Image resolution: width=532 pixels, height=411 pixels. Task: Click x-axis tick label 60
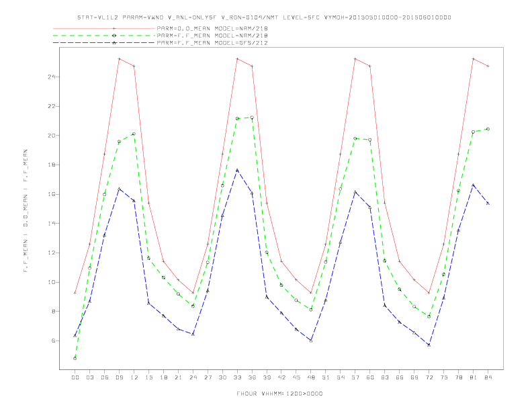(x=370, y=377)
